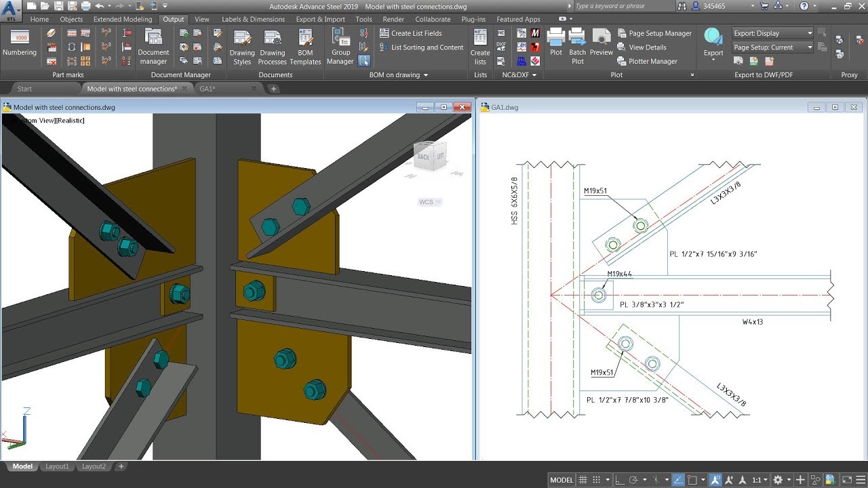
Task: Open the Page Setup Current dropdown
Action: click(x=808, y=47)
